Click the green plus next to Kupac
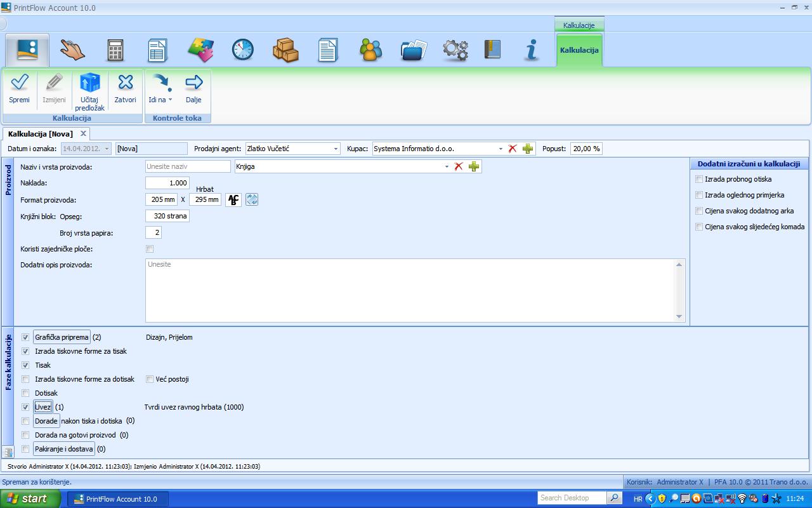 pos(528,149)
